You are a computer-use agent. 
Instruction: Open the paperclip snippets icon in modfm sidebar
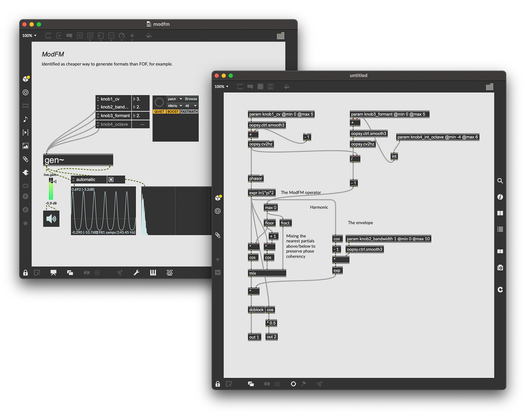tap(26, 159)
